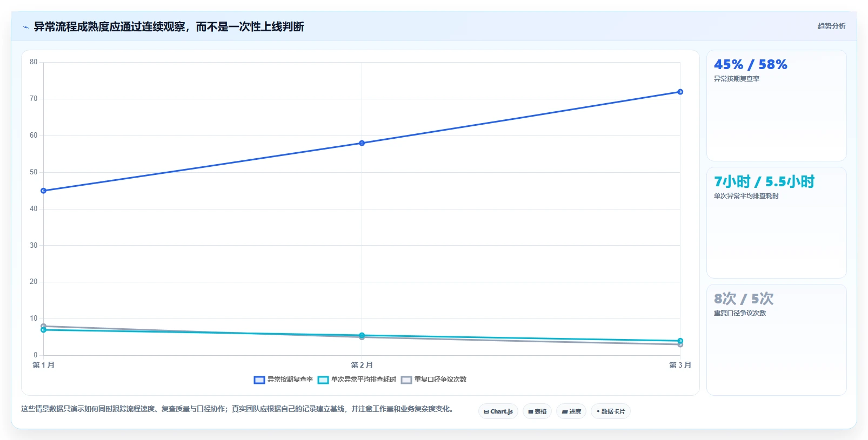Click the 第 1 月 axis label
Screen dimensions: 868x440
coord(43,365)
